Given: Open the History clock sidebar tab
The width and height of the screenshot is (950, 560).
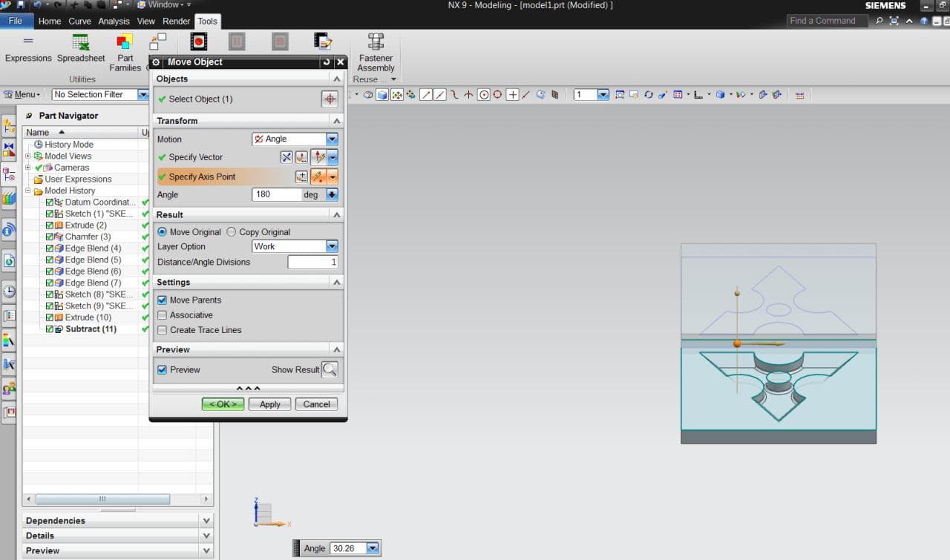Looking at the screenshot, I should tap(9, 291).
